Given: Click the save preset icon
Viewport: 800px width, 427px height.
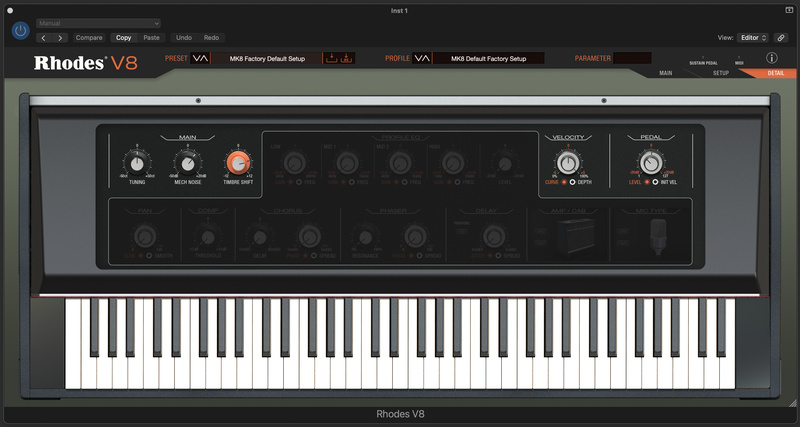Looking at the screenshot, I should point(346,58).
